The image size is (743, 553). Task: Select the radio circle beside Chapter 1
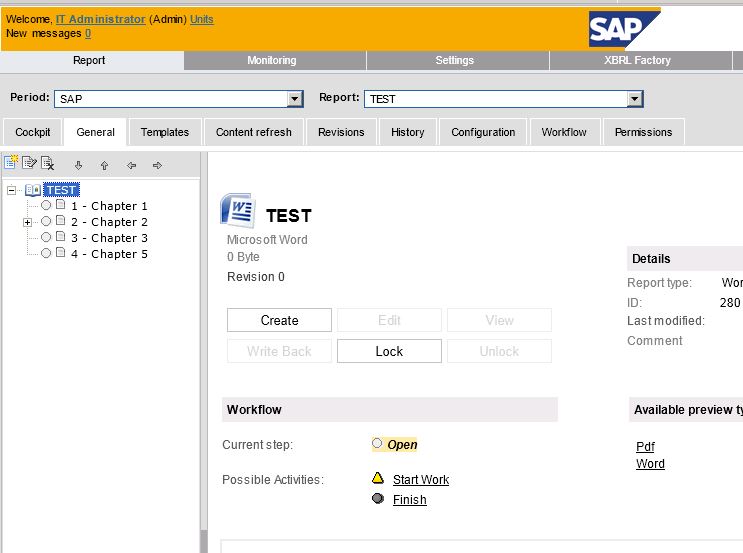pos(46,205)
